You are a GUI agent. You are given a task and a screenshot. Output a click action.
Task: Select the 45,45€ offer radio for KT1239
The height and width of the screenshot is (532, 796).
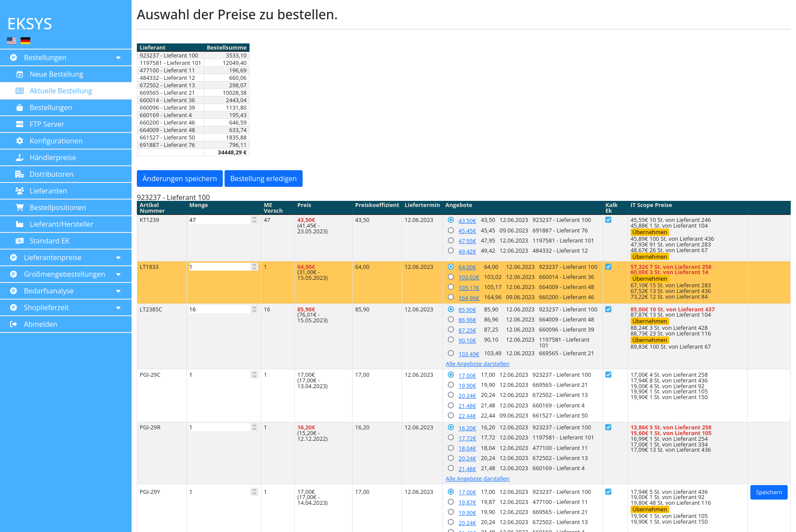coord(451,230)
